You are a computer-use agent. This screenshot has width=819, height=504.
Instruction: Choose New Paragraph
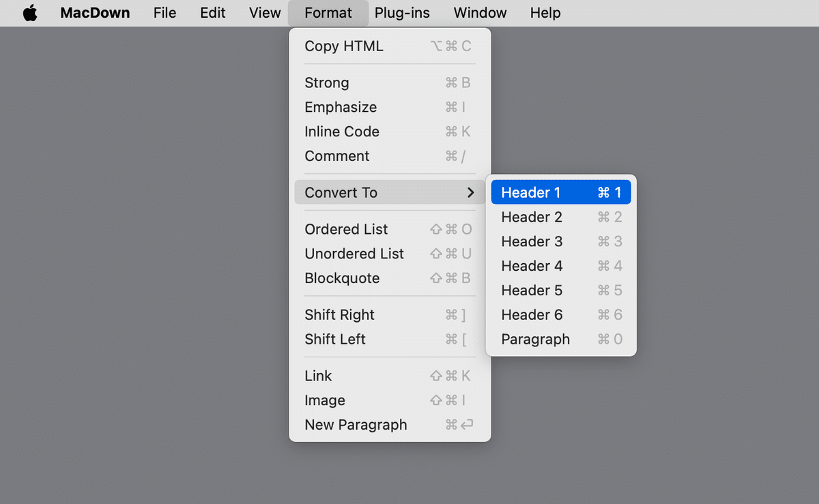390,426
